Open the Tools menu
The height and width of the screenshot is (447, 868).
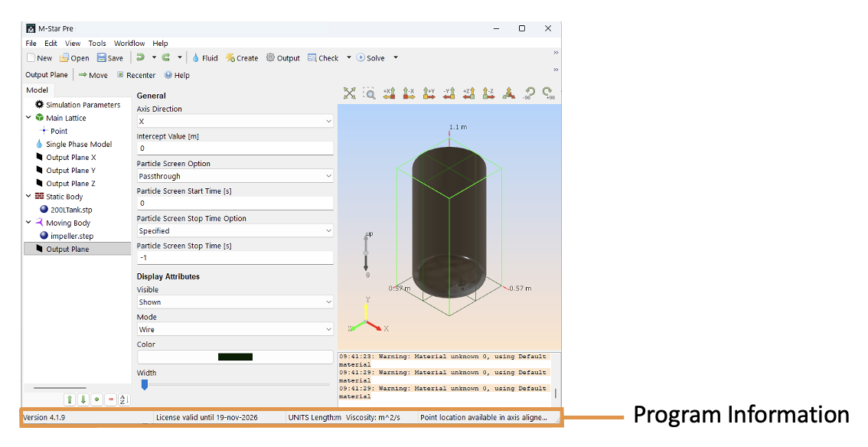tap(97, 44)
